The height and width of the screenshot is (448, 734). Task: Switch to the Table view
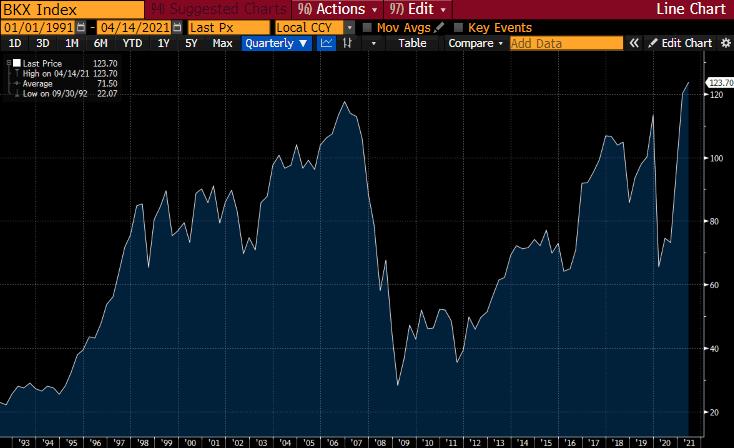pos(412,43)
